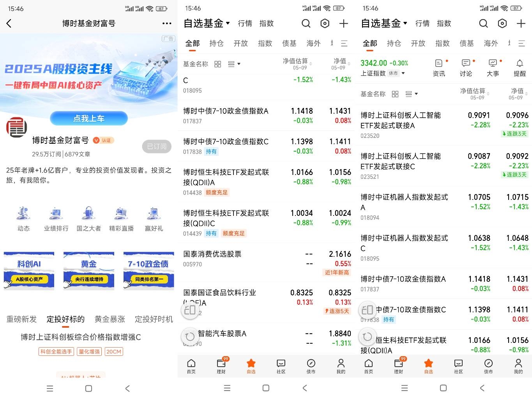The width and height of the screenshot is (532, 399).
Task: Select 债基 category tab in middle screen
Action: pos(289,43)
